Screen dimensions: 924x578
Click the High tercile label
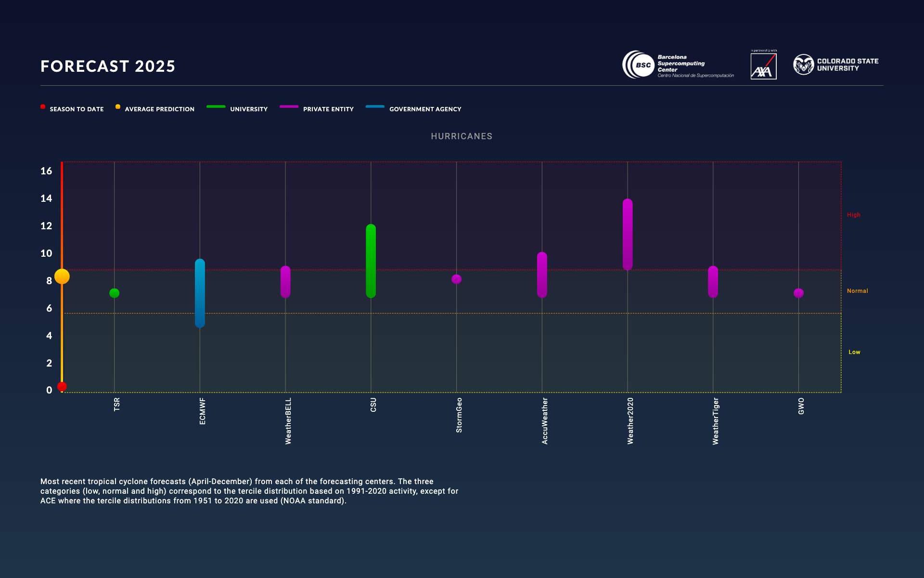[854, 215]
